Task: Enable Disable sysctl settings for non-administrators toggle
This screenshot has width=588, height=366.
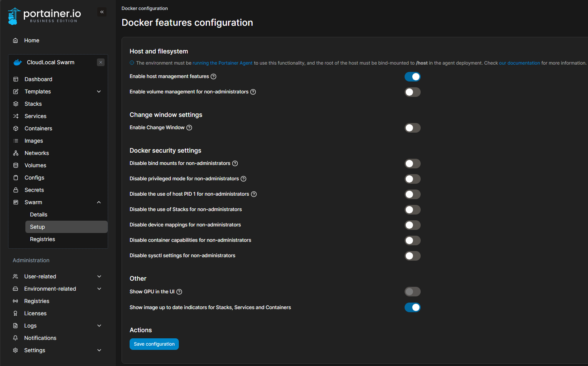Action: (412, 256)
